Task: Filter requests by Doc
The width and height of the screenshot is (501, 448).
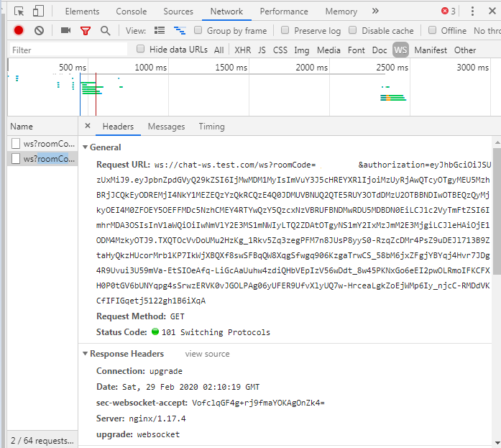Action: pos(380,50)
